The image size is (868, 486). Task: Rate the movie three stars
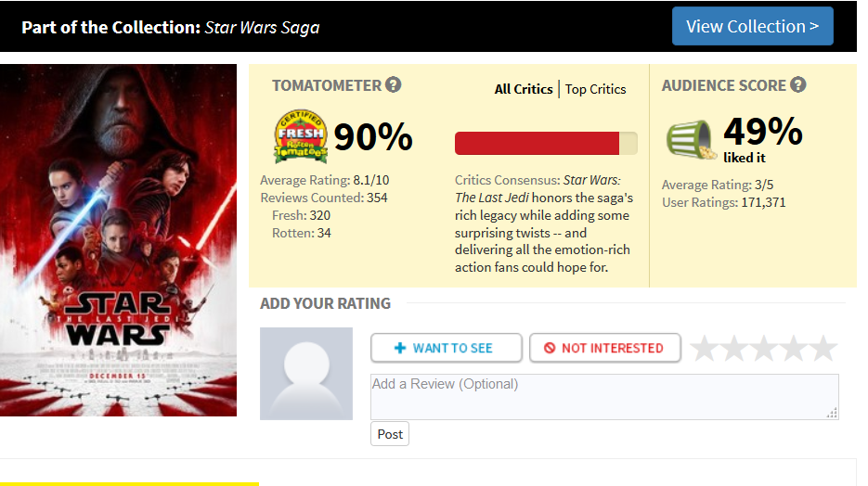pos(764,349)
